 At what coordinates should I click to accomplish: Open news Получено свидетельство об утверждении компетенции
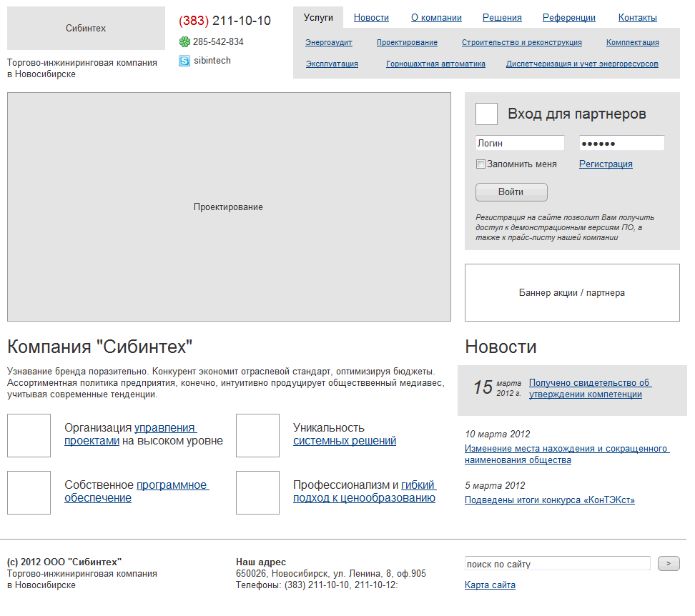pyautogui.click(x=590, y=388)
